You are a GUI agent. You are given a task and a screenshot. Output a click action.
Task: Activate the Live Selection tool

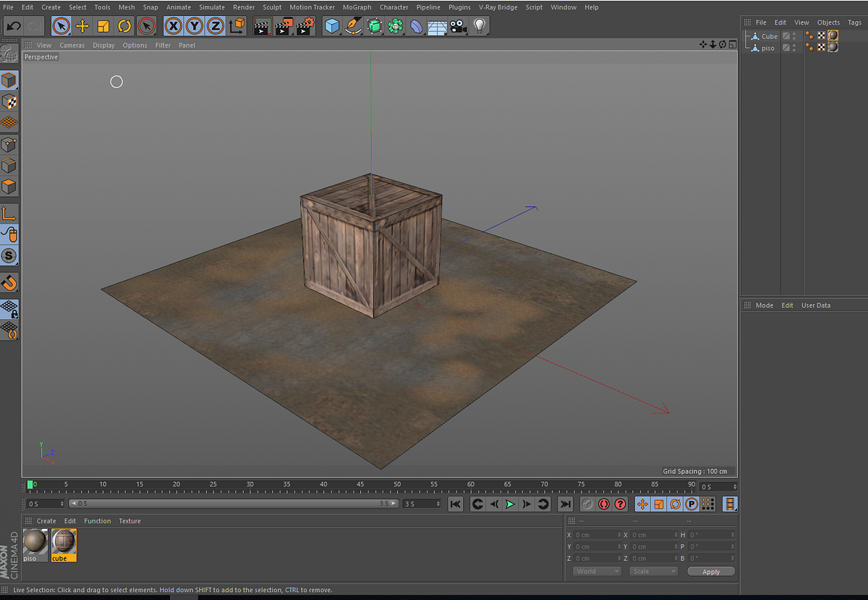[x=62, y=26]
